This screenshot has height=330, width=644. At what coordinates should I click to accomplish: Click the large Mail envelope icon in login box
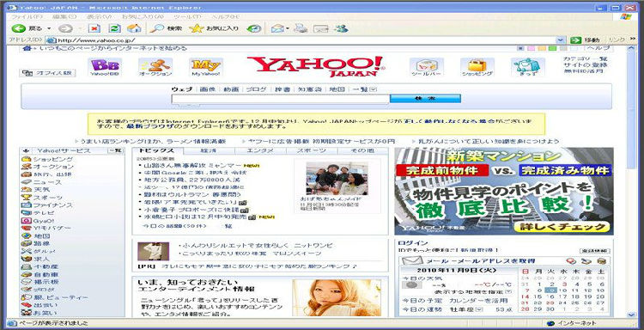[412, 260]
